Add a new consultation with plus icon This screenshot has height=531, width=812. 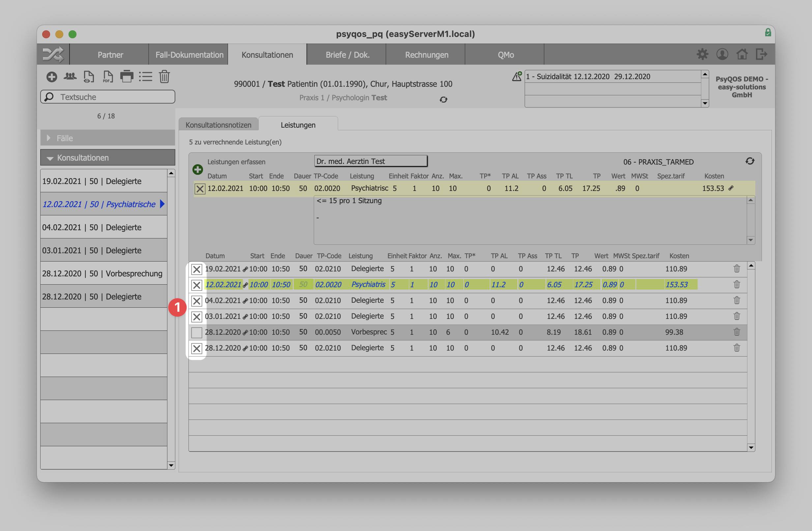pos(51,77)
